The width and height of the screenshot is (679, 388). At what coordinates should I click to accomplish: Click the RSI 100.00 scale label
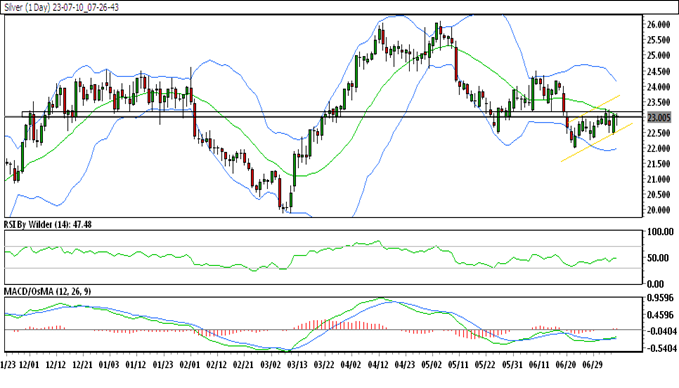(661, 232)
